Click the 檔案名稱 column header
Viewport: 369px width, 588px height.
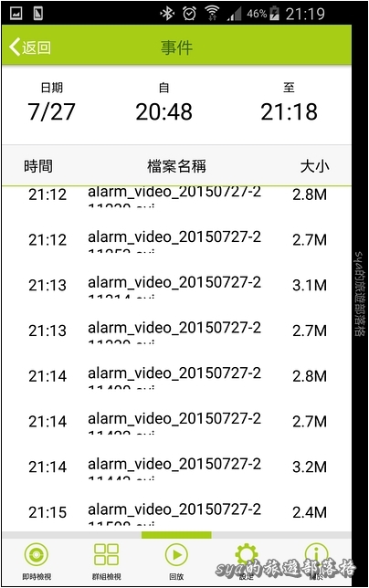(176, 166)
